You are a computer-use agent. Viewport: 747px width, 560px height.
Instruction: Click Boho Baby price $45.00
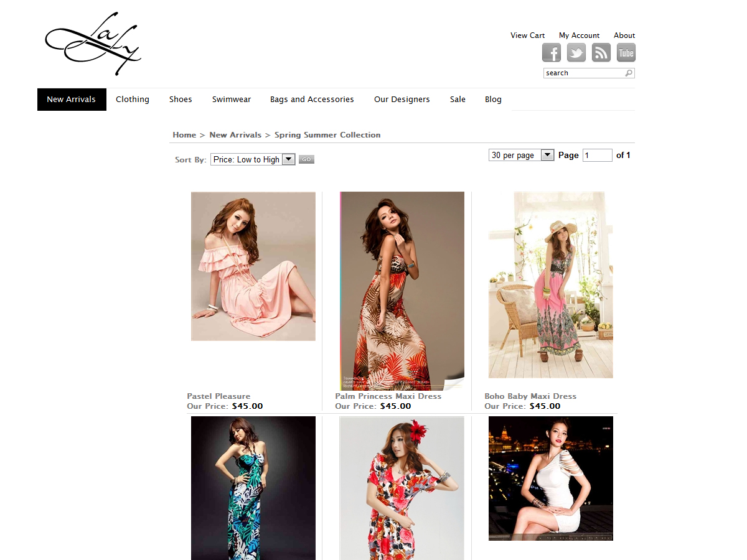tap(545, 406)
